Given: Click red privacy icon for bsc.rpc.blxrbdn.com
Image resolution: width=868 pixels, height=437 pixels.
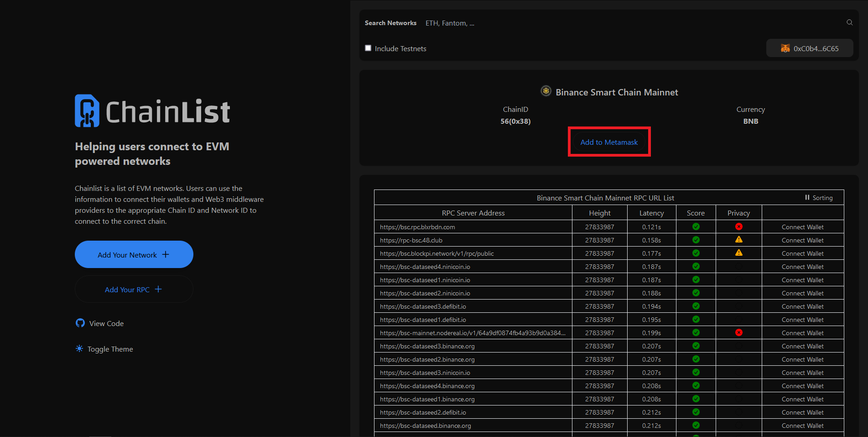Looking at the screenshot, I should coord(738,226).
